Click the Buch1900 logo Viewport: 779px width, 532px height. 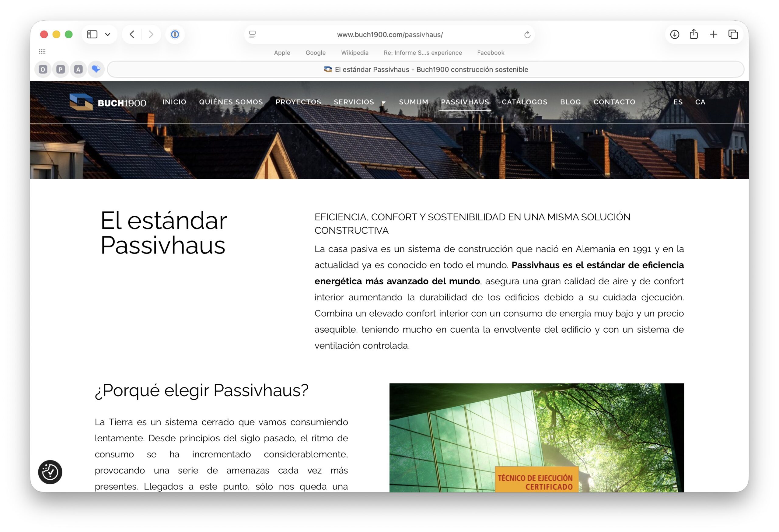(108, 102)
